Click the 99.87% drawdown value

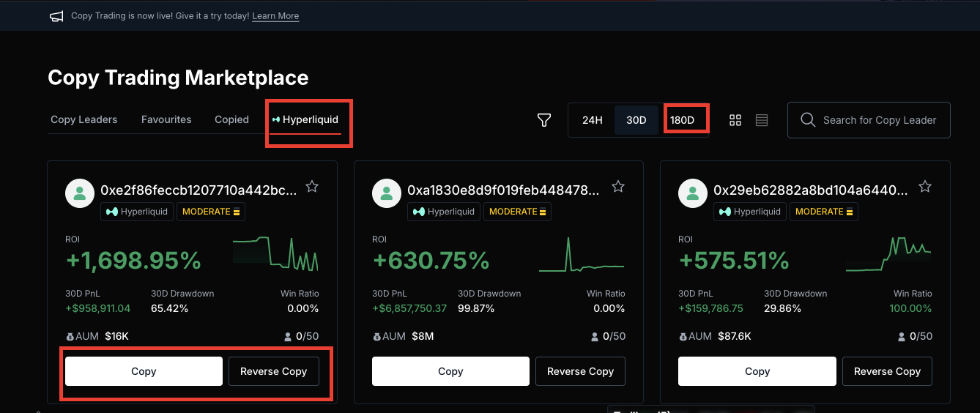[x=476, y=308]
